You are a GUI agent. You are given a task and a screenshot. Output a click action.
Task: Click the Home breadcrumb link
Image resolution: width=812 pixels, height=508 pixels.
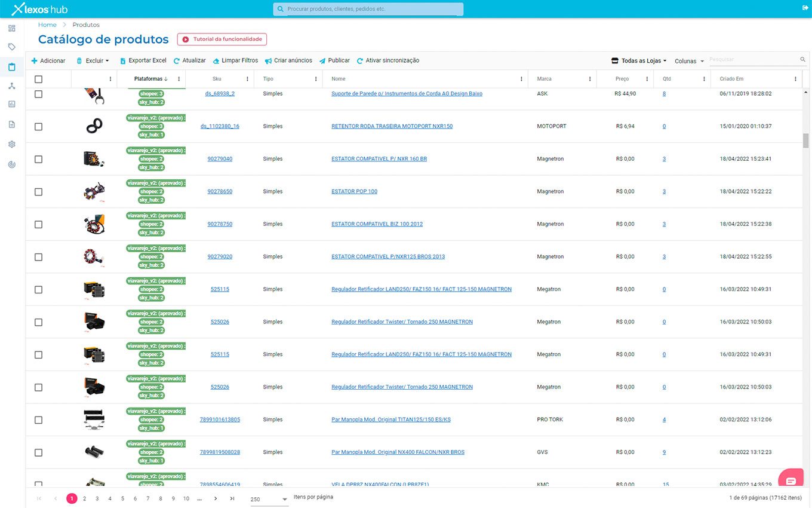[47, 25]
